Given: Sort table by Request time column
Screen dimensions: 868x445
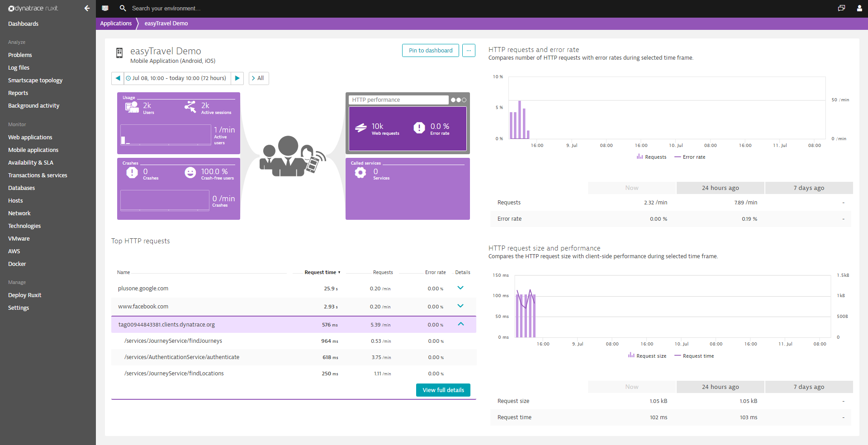Looking at the screenshot, I should [x=322, y=272].
